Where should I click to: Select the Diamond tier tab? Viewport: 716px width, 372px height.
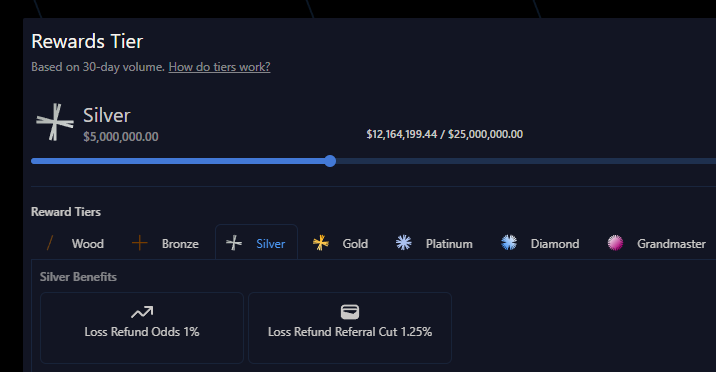(x=540, y=243)
